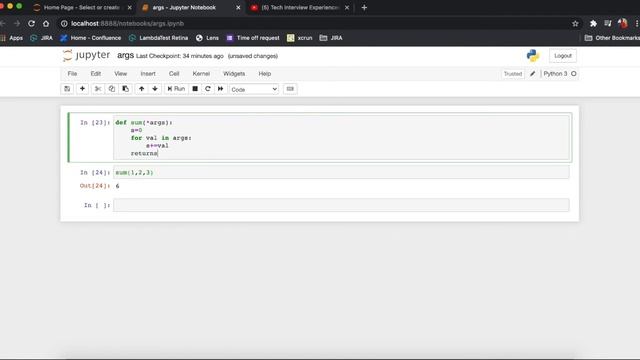This screenshot has width=640, height=360.
Task: Open the cell type Code dropdown
Action: coord(253,89)
